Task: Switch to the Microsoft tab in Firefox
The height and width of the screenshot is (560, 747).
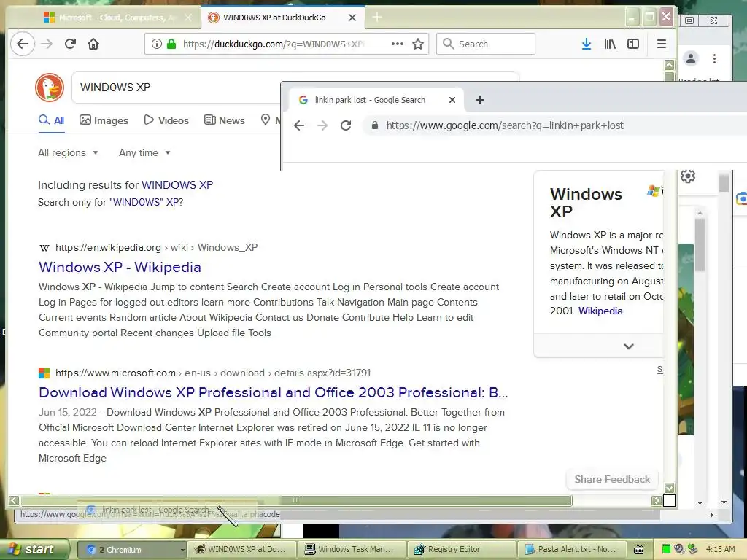Action: point(117,17)
